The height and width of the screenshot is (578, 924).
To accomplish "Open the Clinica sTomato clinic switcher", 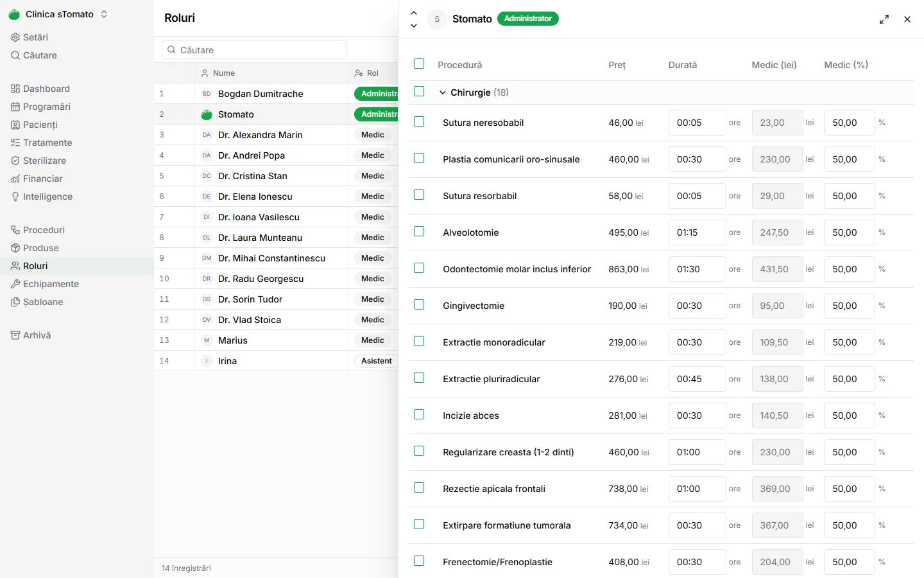I will pyautogui.click(x=58, y=14).
